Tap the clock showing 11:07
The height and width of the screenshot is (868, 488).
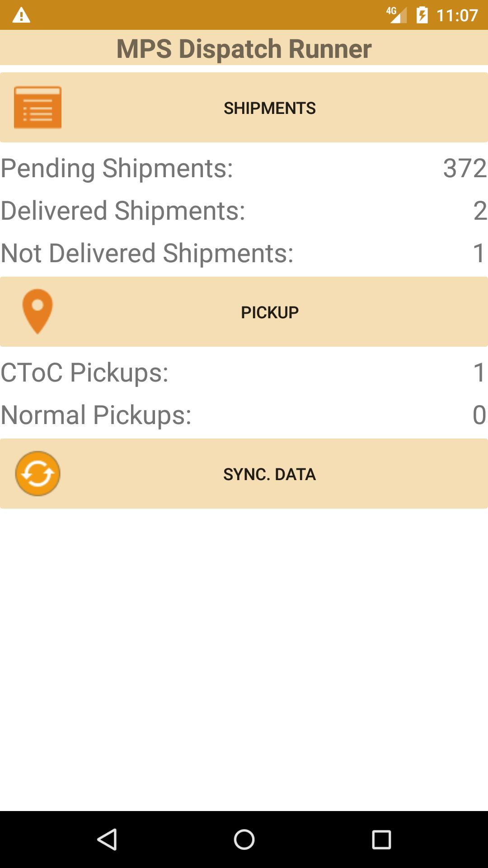tap(457, 15)
